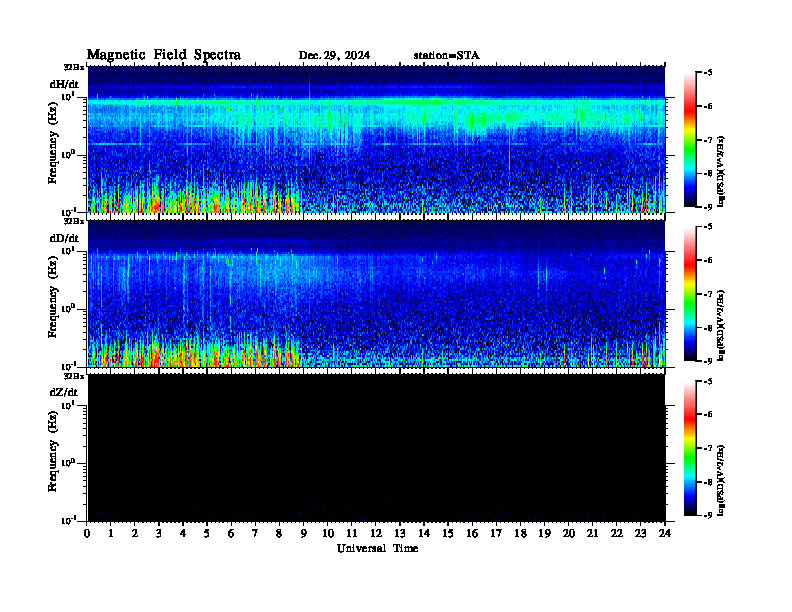Screen dimensions: 792x612
Task: Click hour "3" on the time axis
Action: point(159,533)
